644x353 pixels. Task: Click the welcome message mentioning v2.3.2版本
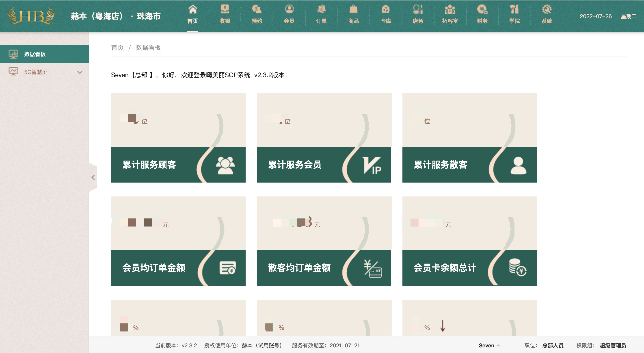199,75
